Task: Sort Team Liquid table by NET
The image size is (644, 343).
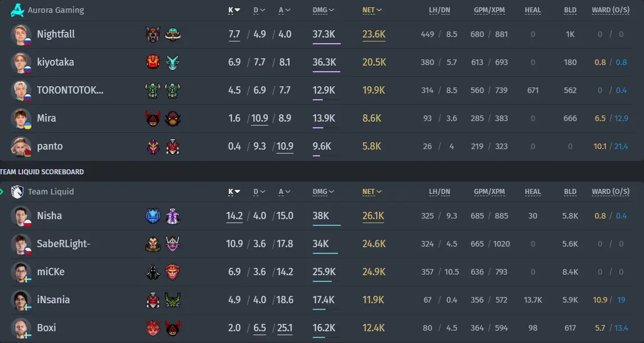Action: (x=372, y=192)
